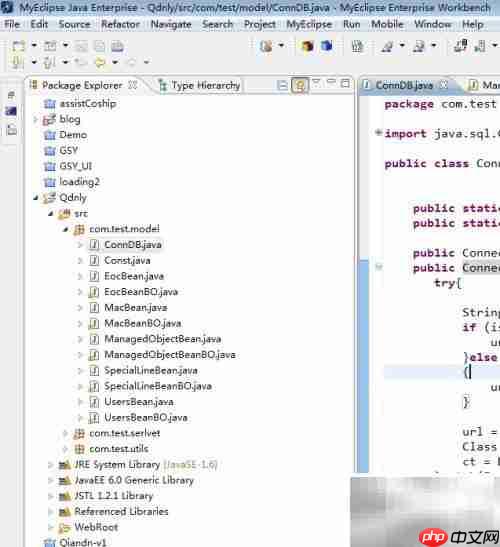Screen dimensions: 500x547
Task: Expand the import block fold marker
Action: point(378,133)
